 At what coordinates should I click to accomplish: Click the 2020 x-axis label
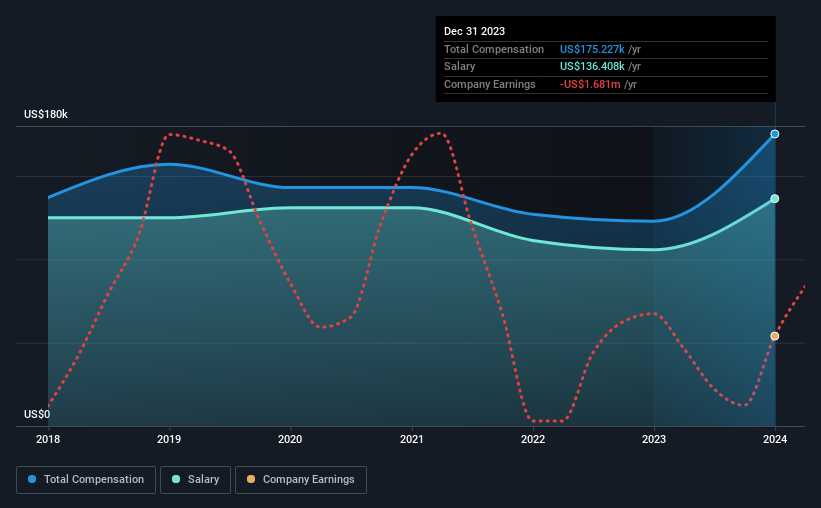click(x=290, y=439)
